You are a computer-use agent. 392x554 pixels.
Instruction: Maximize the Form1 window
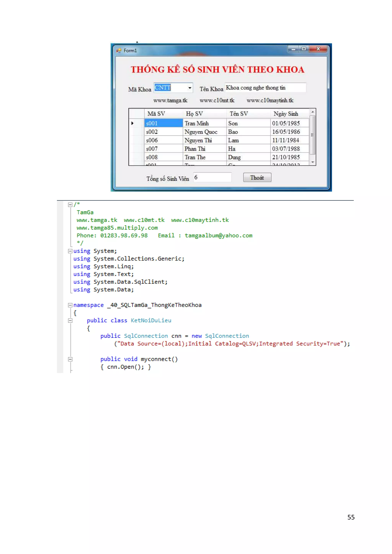tap(304, 49)
